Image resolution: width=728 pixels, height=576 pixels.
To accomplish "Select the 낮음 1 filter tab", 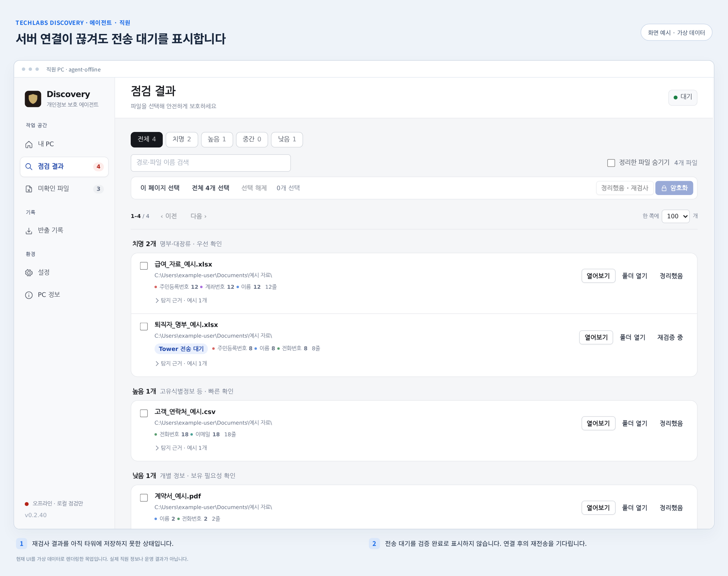I will pos(287,139).
